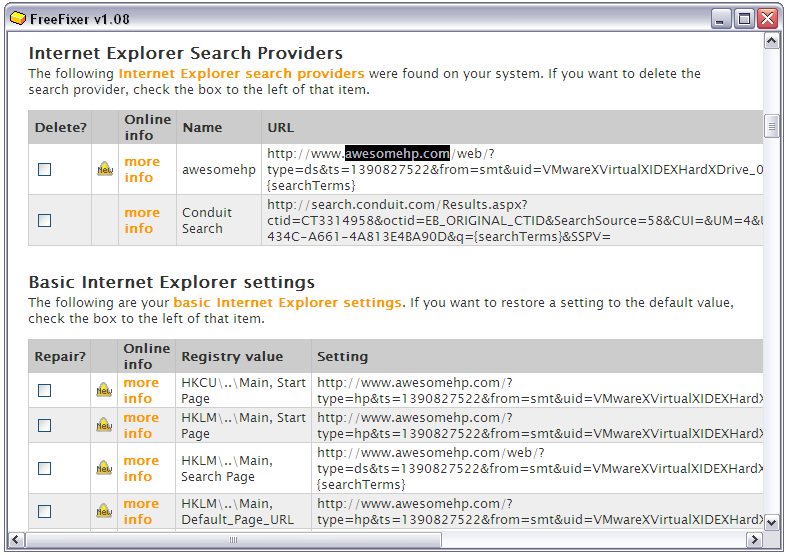This screenshot has height=555, width=788.
Task: Tick the repair box for HKLM Start Page
Action: click(x=45, y=425)
